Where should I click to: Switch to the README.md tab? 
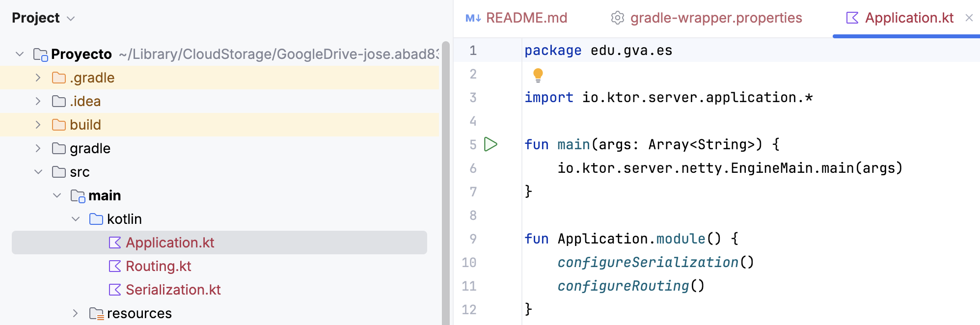pyautogui.click(x=517, y=18)
